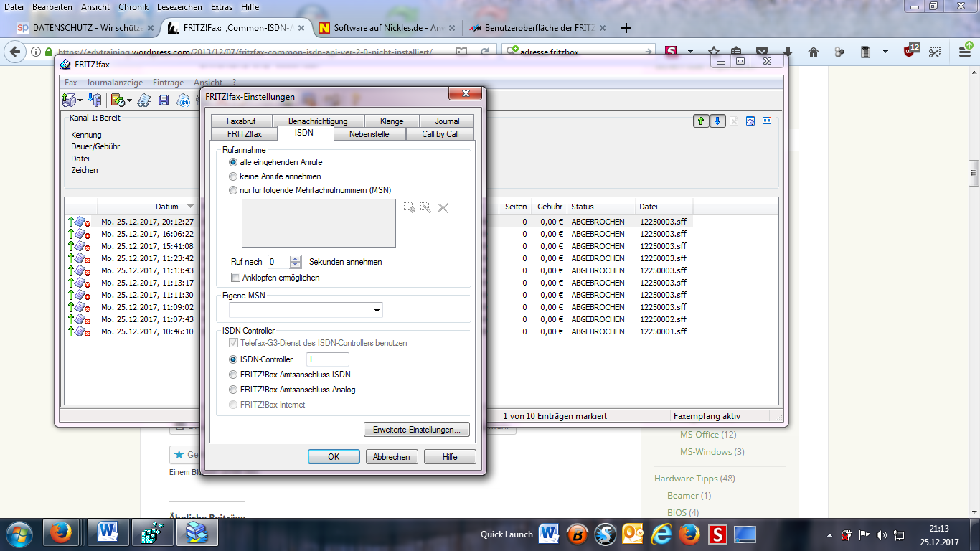
Task: Increase the 'Ruf nach' seconds spinner
Action: pyautogui.click(x=296, y=258)
